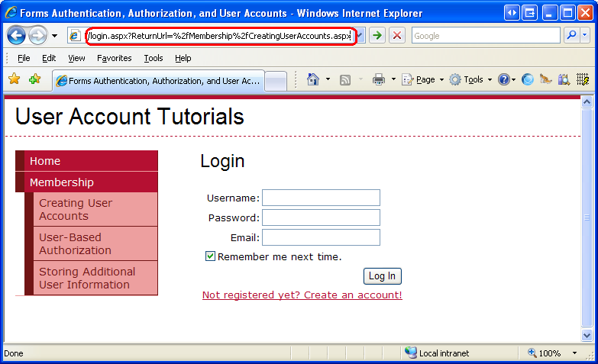Viewport: 598px width, 364px height.
Task: Go to the Home page icon
Action: tap(312, 79)
